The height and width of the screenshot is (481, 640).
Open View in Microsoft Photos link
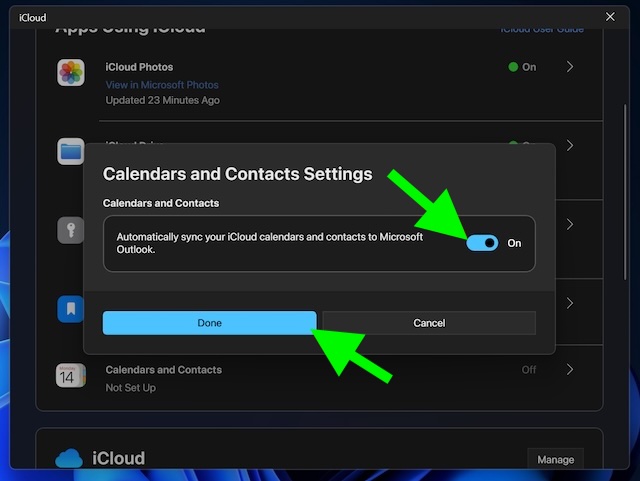pyautogui.click(x=162, y=85)
